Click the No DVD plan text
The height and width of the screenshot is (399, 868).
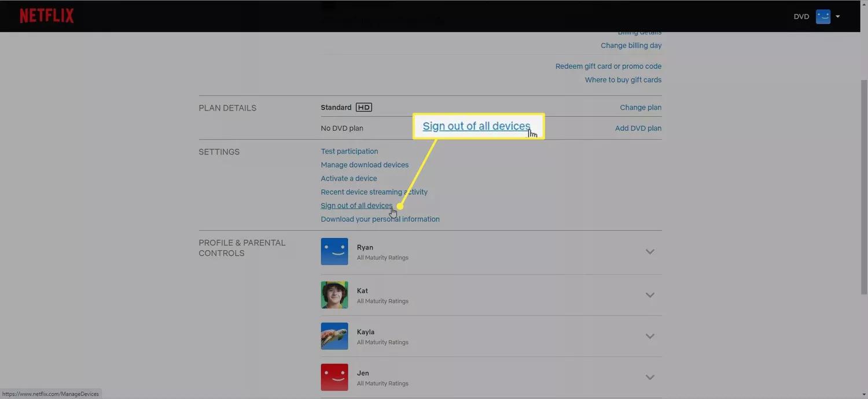click(x=342, y=128)
